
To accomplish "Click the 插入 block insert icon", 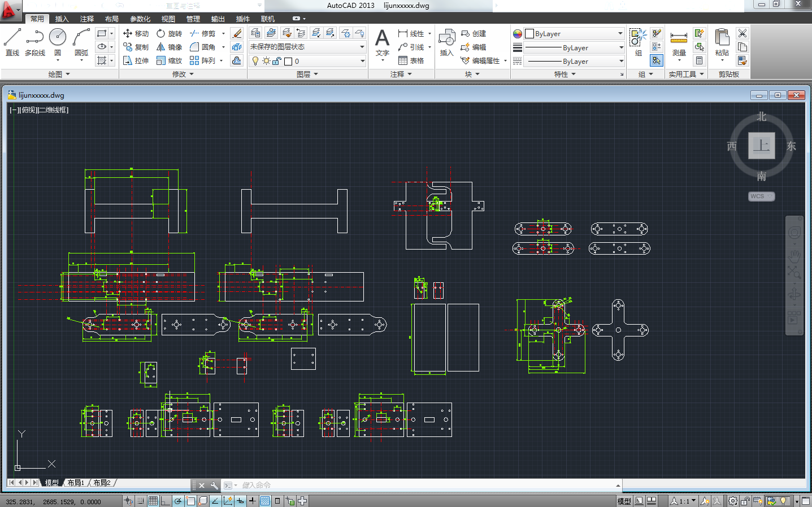I will [x=446, y=42].
